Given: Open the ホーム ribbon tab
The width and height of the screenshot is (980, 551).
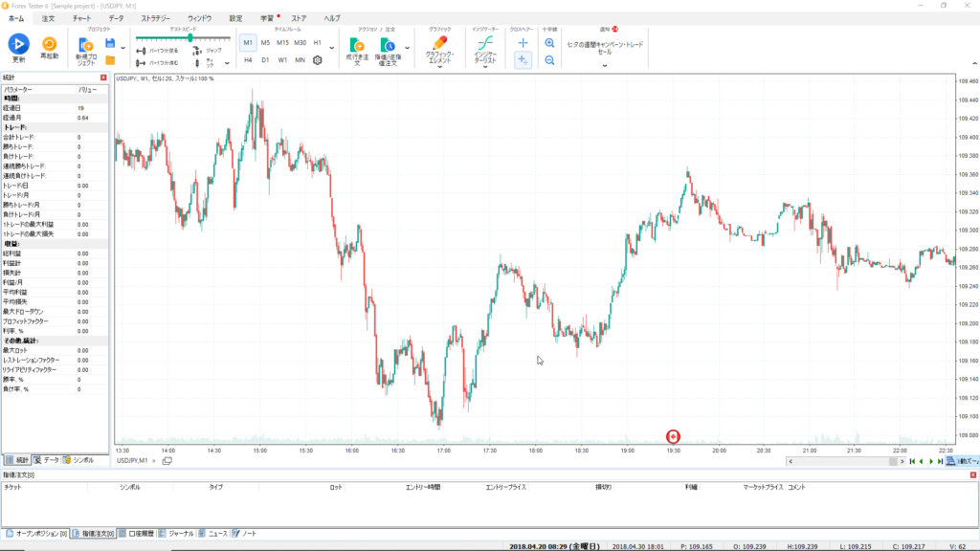Looking at the screenshot, I should (16, 19).
